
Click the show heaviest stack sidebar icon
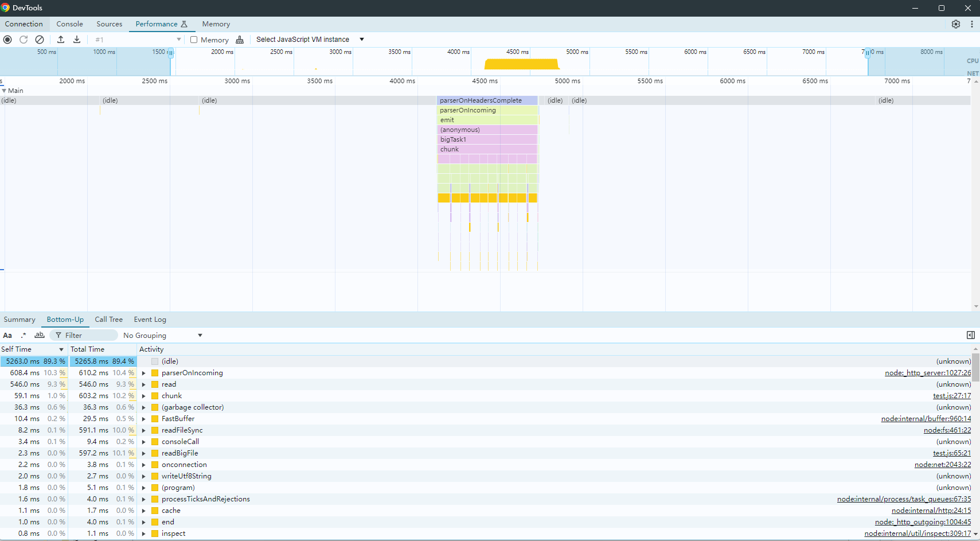970,335
